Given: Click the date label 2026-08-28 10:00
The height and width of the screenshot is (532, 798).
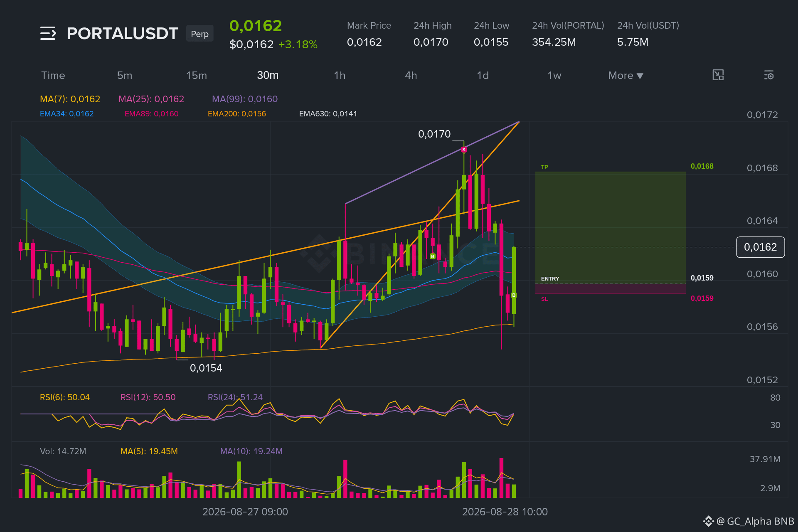Looking at the screenshot, I should click(505, 512).
